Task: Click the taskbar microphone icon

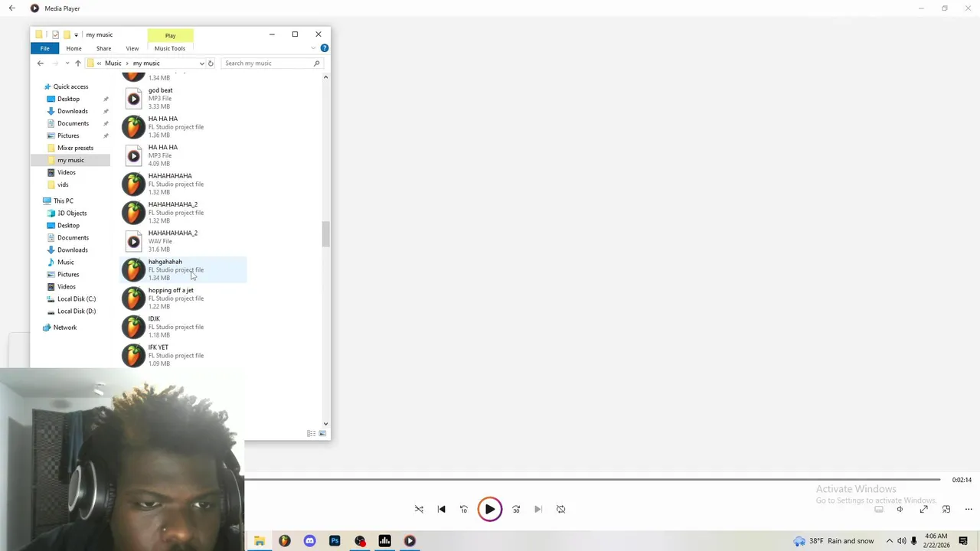Action: [x=913, y=541]
